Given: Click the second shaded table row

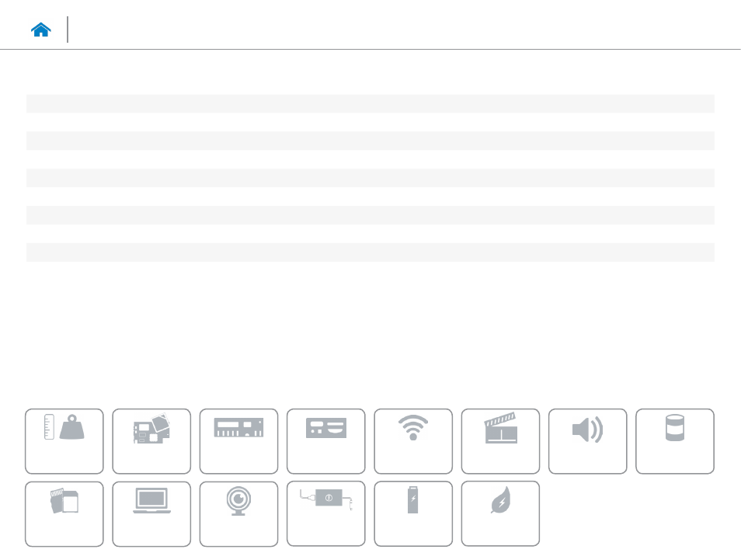Looking at the screenshot, I should (370, 141).
